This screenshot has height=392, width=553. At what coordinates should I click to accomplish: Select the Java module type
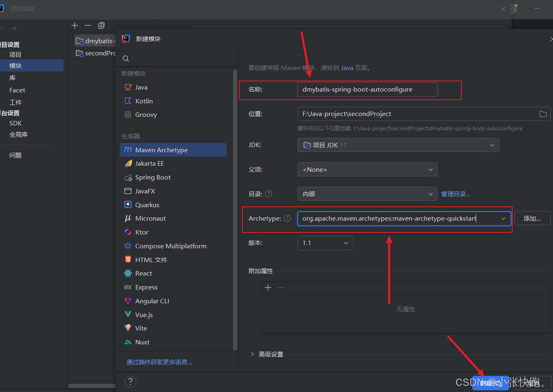(173, 87)
